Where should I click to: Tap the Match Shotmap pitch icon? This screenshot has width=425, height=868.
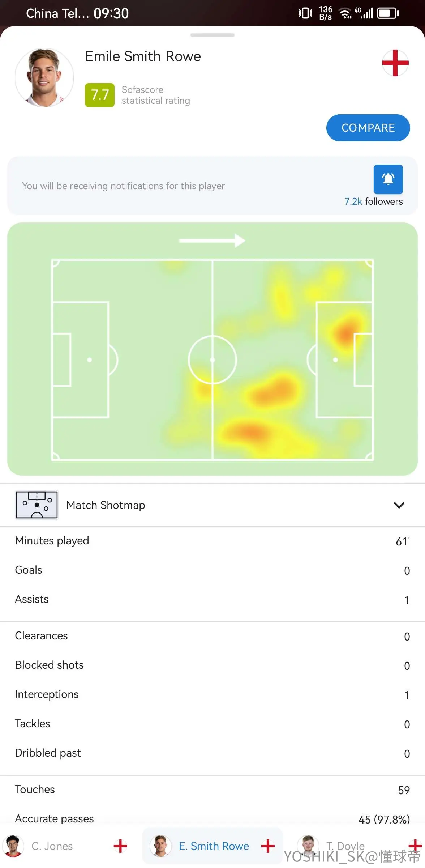pos(37,505)
